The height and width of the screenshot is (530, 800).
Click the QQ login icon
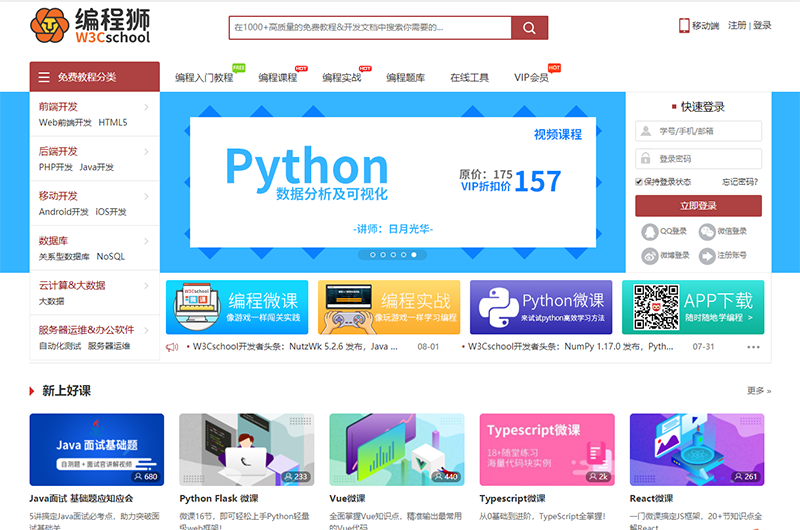pyautogui.click(x=649, y=232)
